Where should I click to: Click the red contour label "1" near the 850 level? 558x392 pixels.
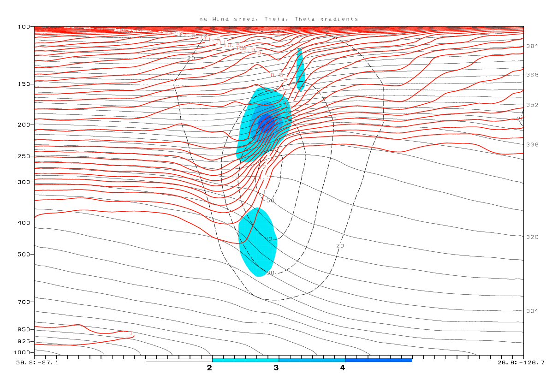point(131,333)
